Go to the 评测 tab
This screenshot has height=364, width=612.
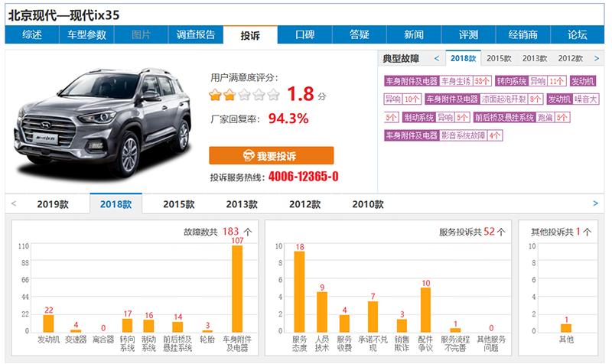(468, 34)
